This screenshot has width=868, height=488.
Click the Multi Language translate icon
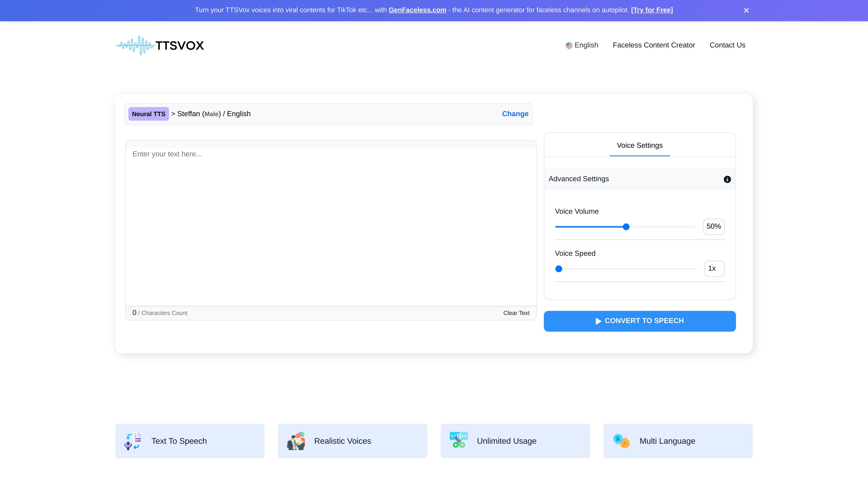tap(621, 441)
